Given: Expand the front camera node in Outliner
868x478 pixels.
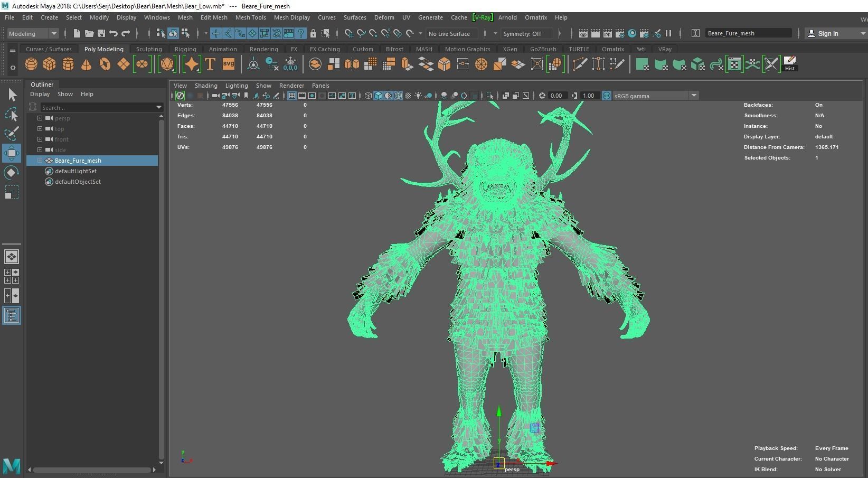Looking at the screenshot, I should coord(40,139).
